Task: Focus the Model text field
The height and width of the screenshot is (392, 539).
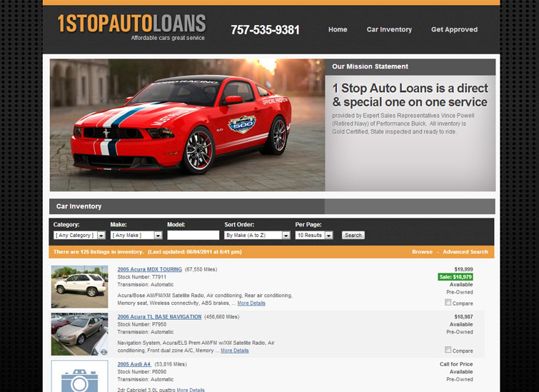Action: pos(193,235)
